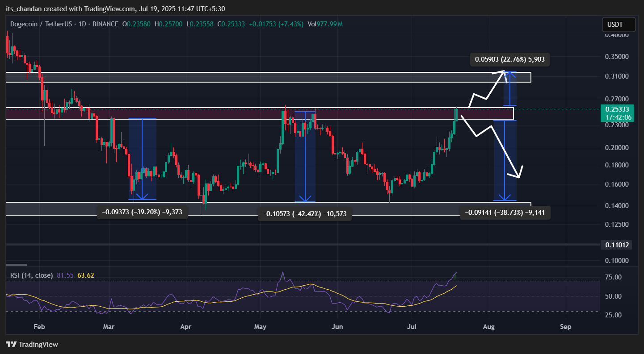Image resolution: width=644 pixels, height=354 pixels.
Task: Click the May label on the time axis
Action: click(x=260, y=327)
